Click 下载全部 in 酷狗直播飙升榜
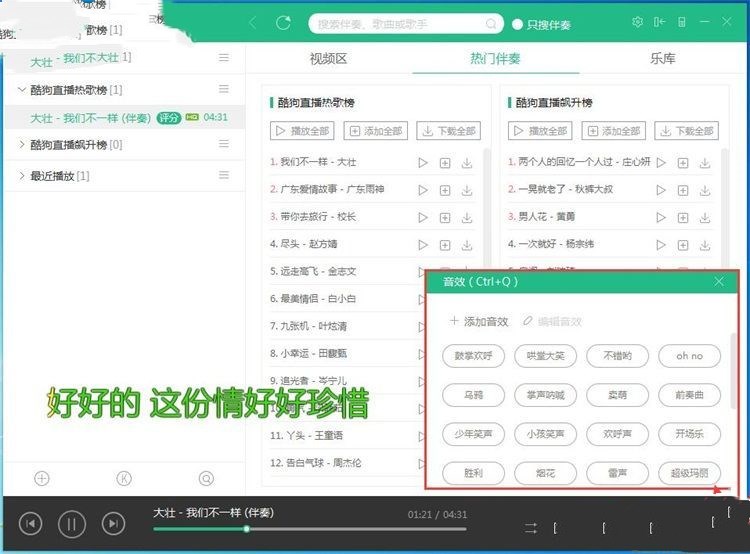The height and width of the screenshot is (554, 750). (x=686, y=131)
